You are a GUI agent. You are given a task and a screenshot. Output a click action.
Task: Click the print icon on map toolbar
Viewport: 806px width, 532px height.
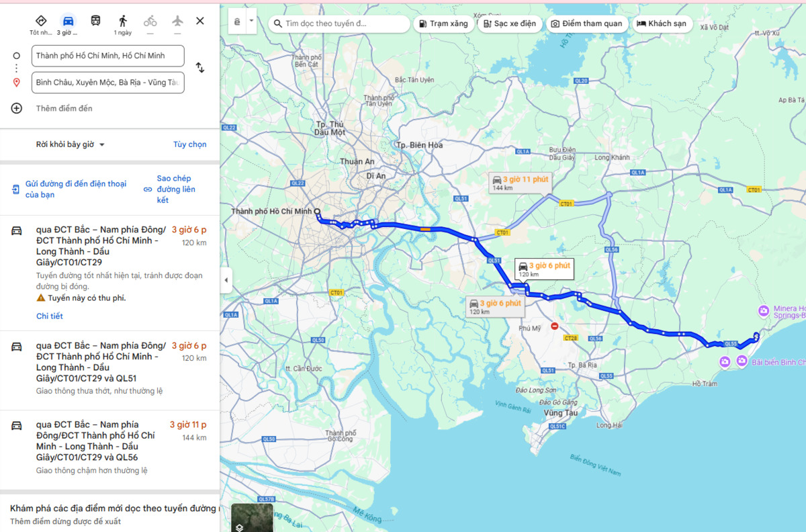click(x=237, y=21)
